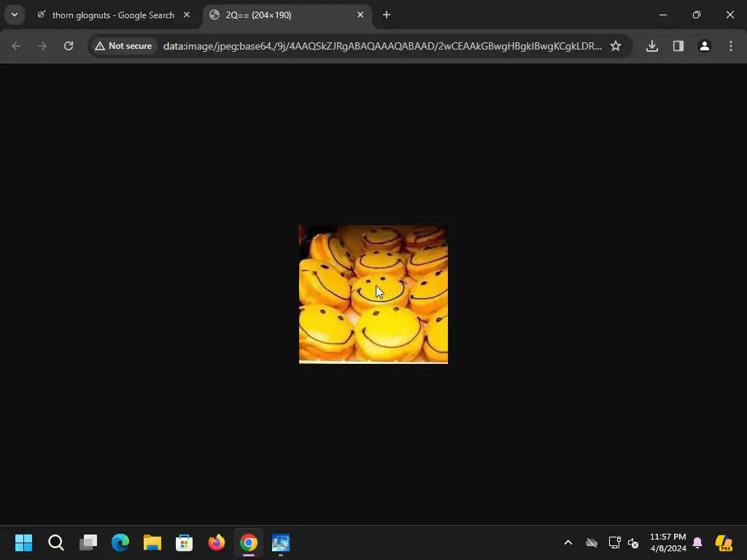
Task: Reload the page
Action: (69, 46)
